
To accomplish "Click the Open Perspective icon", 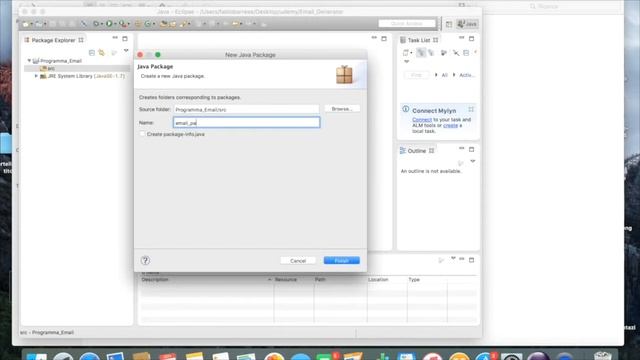I will point(449,24).
